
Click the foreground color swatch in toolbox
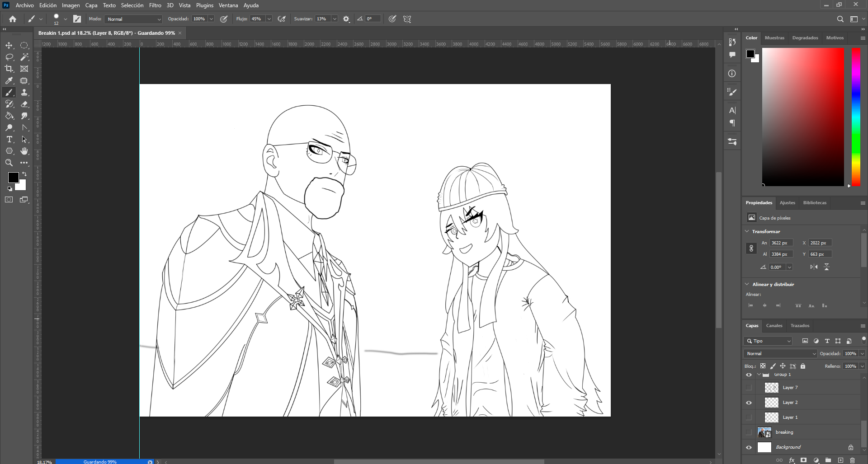pos(13,177)
